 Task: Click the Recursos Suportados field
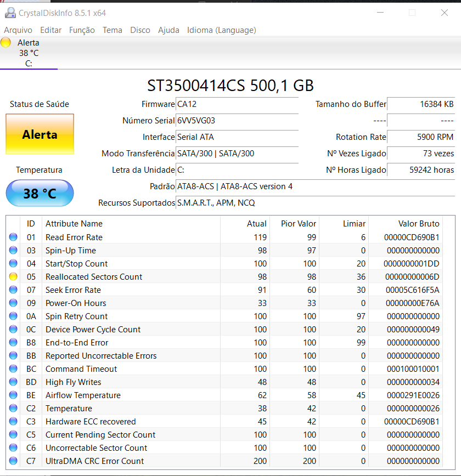315,202
